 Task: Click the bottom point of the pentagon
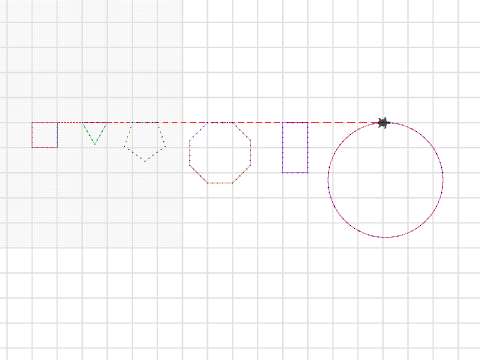click(x=145, y=161)
